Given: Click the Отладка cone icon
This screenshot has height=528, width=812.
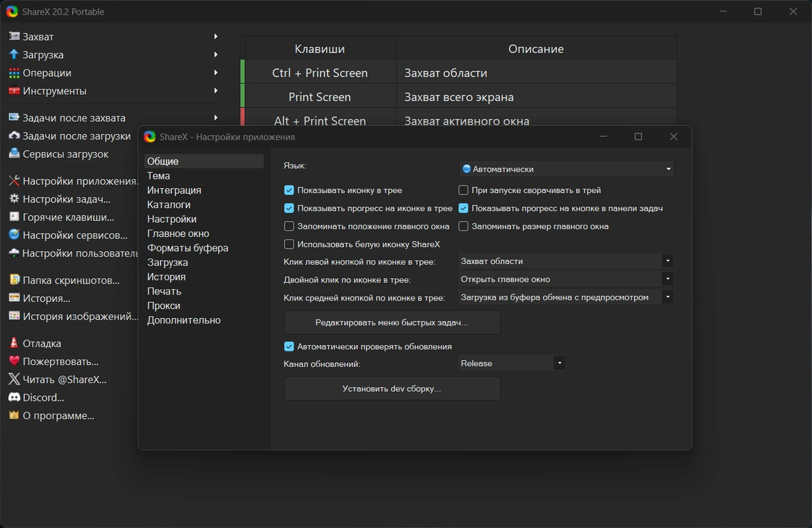Looking at the screenshot, I should point(14,343).
